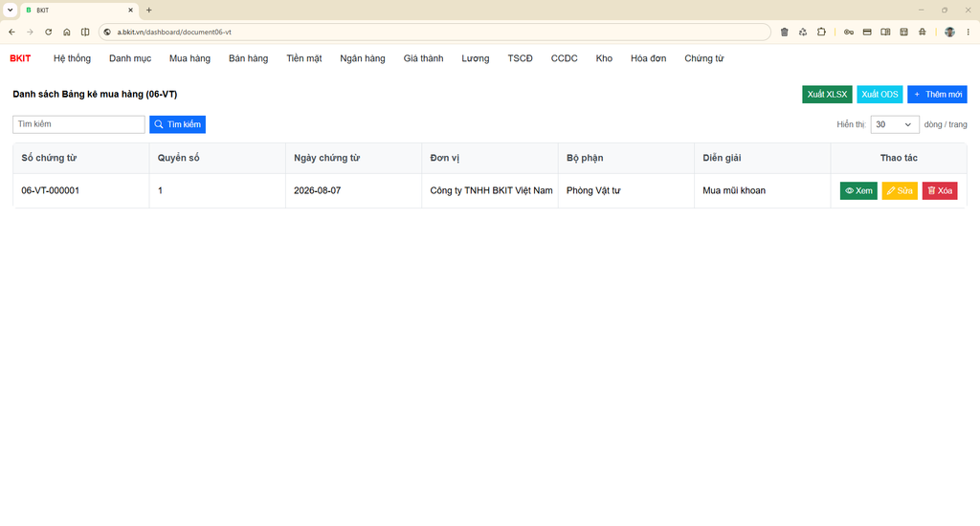Click the site info icon in the address bar
Image resolution: width=980 pixels, height=526 pixels.
[x=107, y=32]
